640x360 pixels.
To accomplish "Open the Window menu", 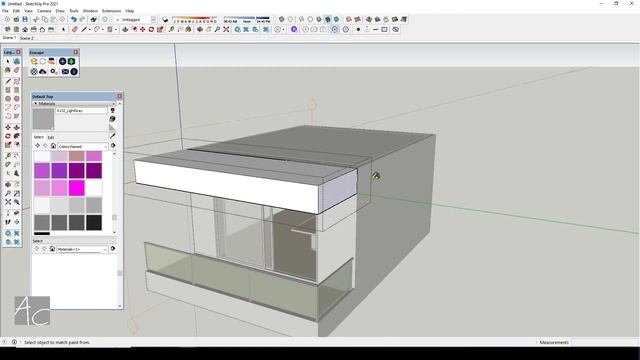I will [90, 11].
